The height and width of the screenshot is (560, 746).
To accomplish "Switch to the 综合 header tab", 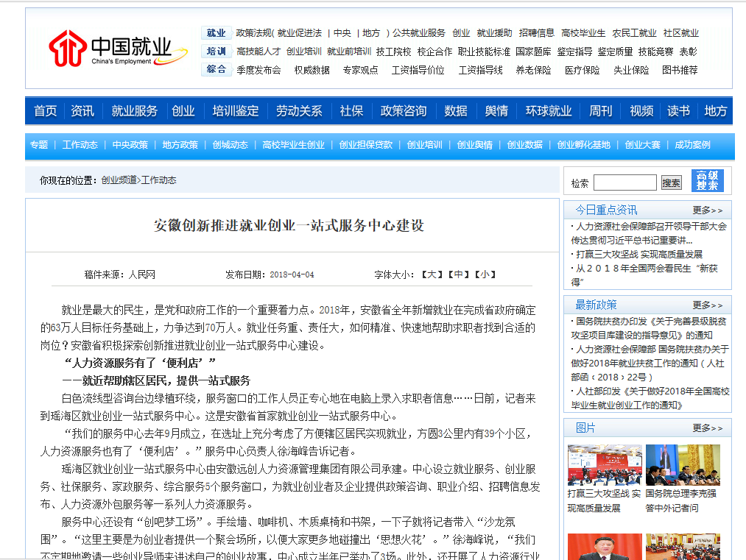I will (216, 69).
